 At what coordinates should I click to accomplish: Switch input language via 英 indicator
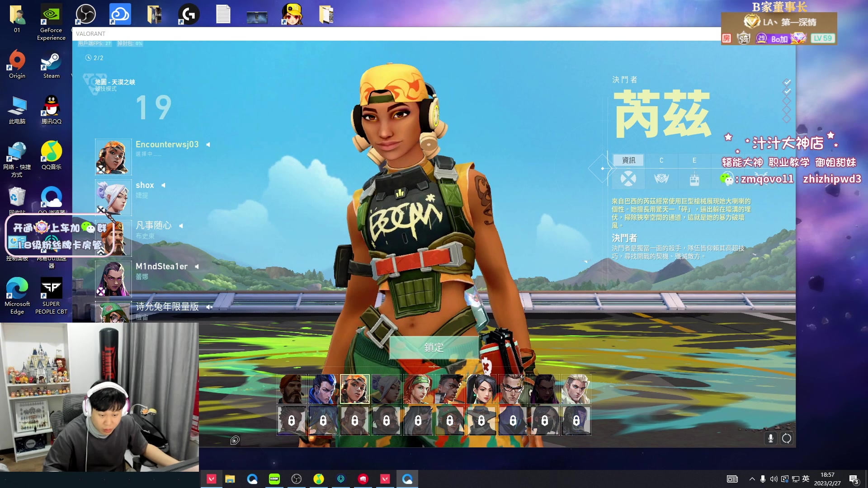click(x=806, y=479)
